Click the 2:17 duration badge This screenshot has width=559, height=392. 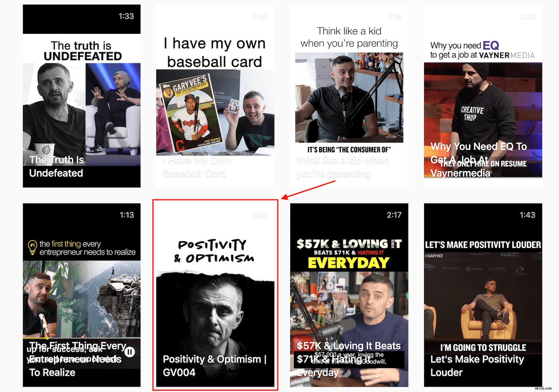pos(394,215)
